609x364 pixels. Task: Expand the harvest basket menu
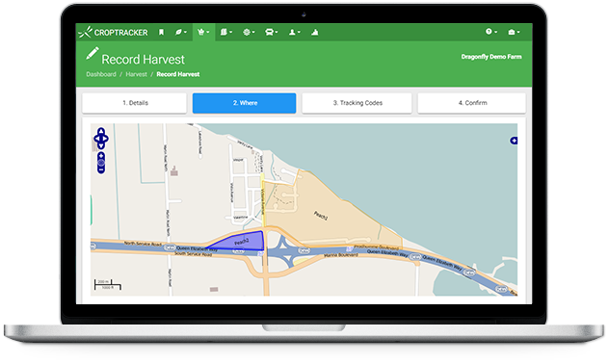pos(203,32)
